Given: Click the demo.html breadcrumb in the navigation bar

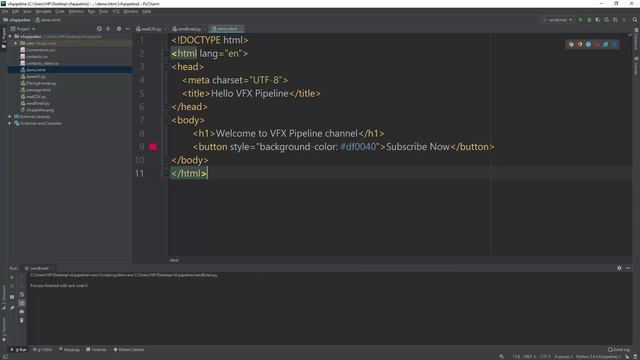Looking at the screenshot, I should click(x=48, y=20).
